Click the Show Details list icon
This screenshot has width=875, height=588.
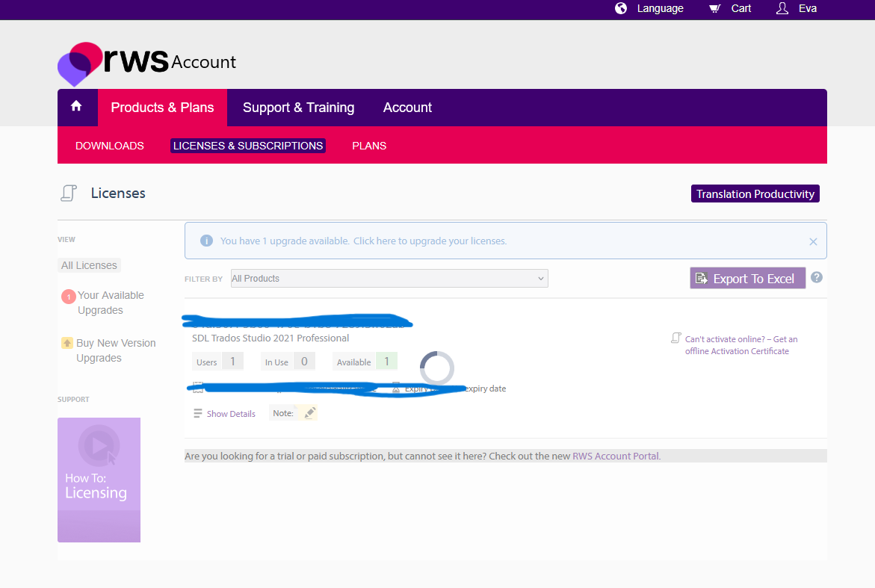[x=197, y=413]
